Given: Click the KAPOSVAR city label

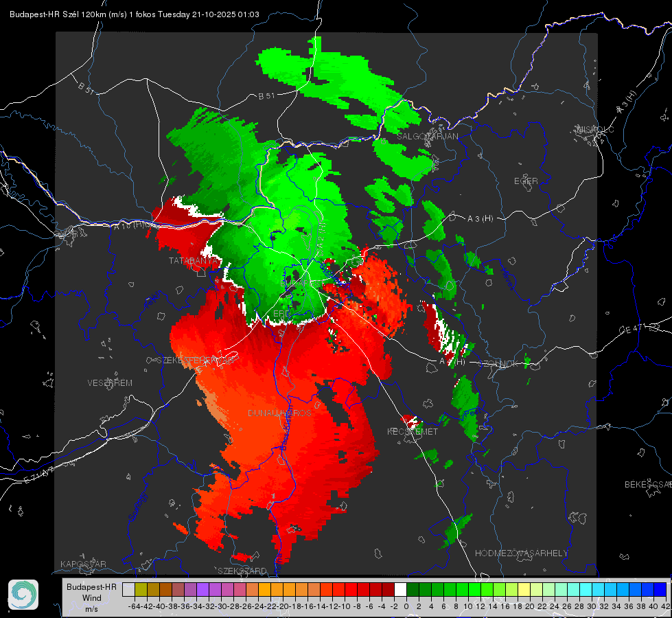Looking at the screenshot, I should [83, 564].
